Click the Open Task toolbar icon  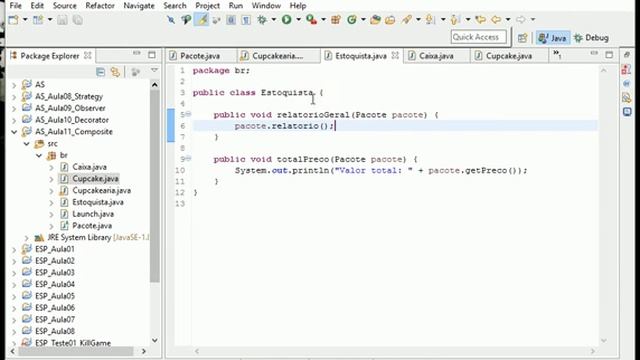390,20
